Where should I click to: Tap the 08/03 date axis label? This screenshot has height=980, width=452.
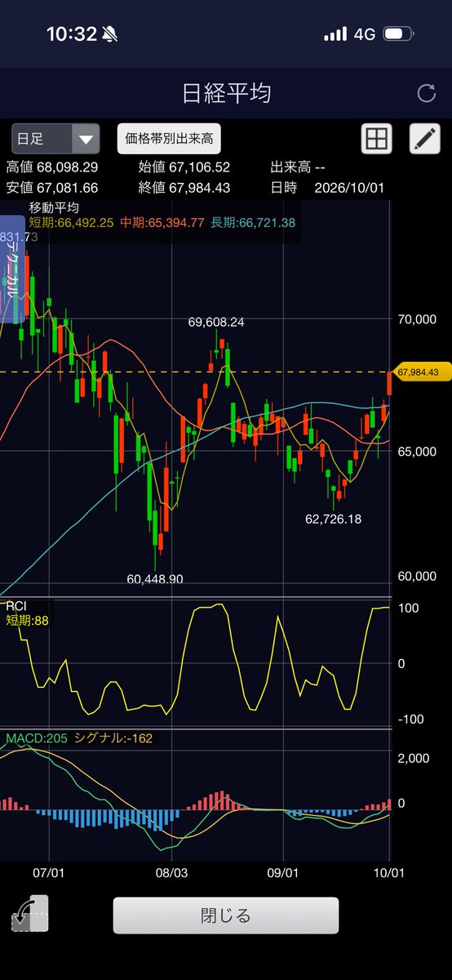pos(171,873)
